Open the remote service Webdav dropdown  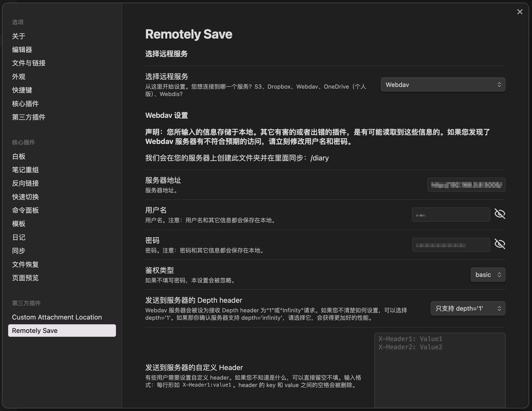[443, 85]
